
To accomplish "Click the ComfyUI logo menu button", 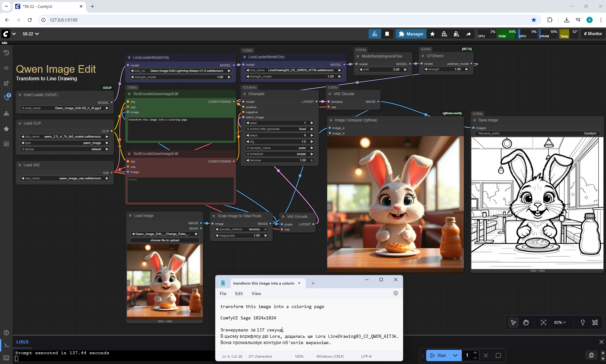I will pyautogui.click(x=6, y=34).
